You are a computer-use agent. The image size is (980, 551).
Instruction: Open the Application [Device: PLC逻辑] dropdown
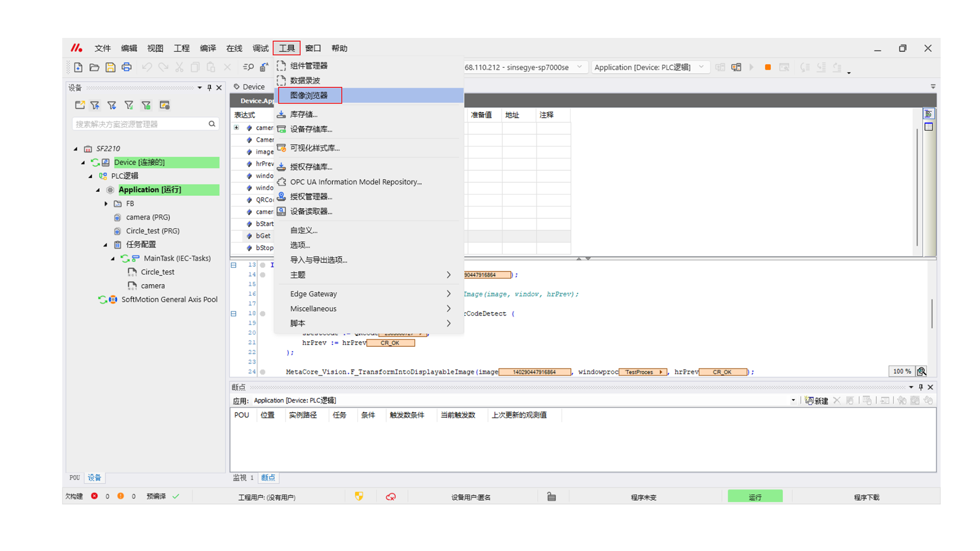pos(701,67)
